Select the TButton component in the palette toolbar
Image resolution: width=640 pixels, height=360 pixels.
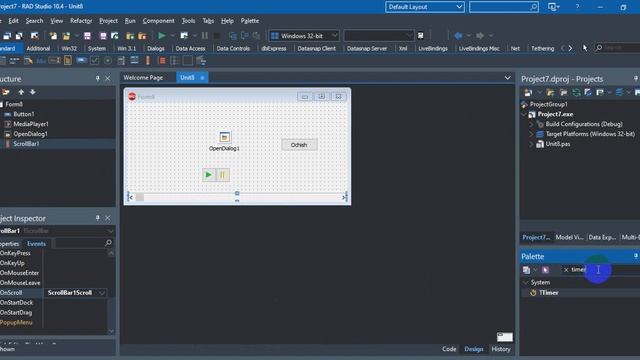[82, 61]
